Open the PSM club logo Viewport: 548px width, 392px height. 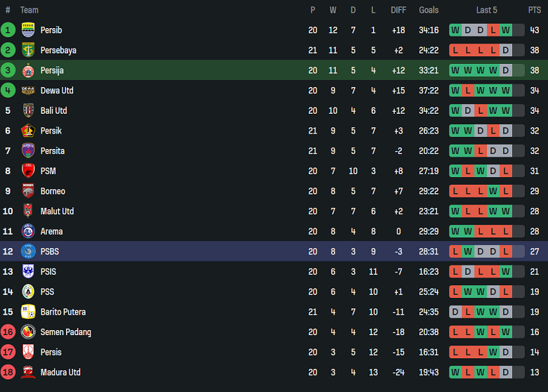[x=28, y=171]
